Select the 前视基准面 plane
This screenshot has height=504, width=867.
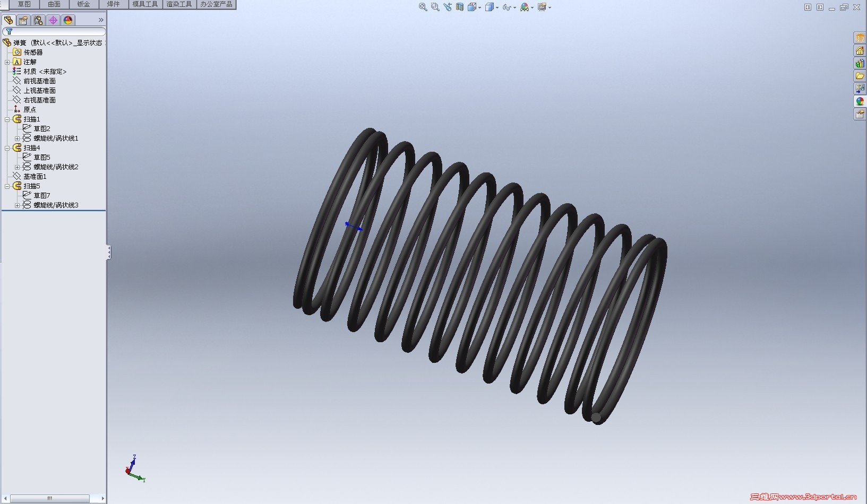[x=39, y=81]
